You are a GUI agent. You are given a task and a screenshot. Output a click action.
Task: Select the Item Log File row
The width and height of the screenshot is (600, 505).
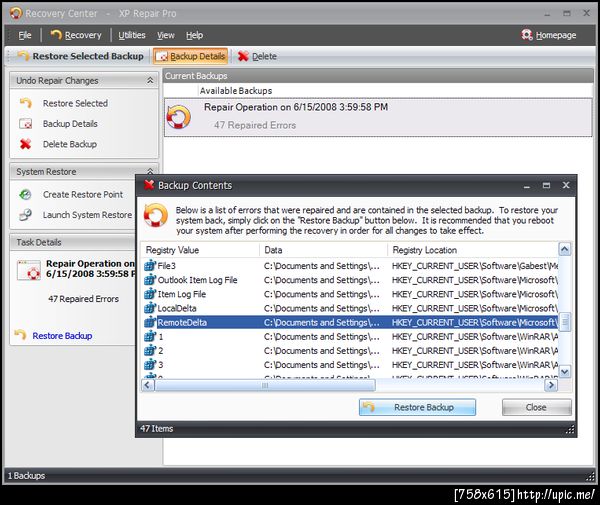351,294
